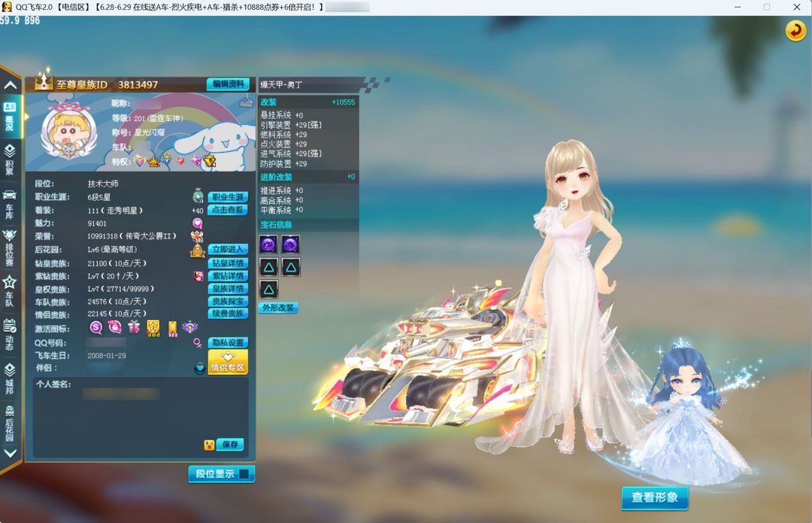Image resolution: width=812 pixels, height=523 pixels.
Task: Select the 排位赛 ranked match tab
Action: (10, 248)
